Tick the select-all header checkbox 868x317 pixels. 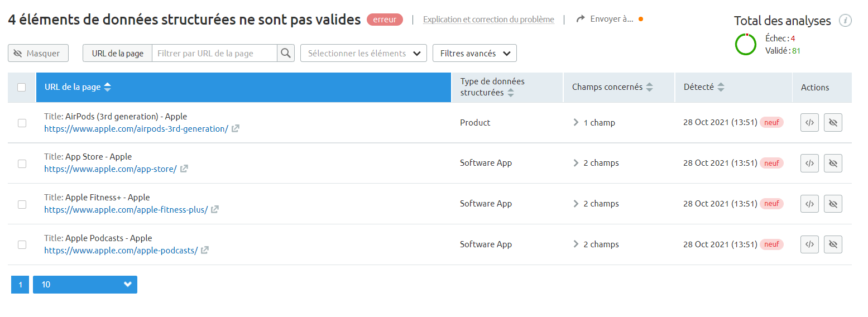[x=22, y=87]
